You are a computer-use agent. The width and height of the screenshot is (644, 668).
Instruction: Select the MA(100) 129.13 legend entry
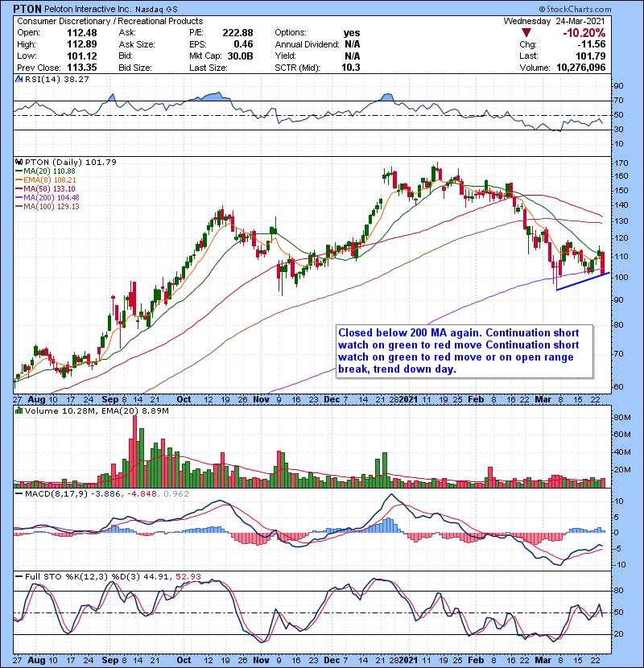tap(47, 207)
